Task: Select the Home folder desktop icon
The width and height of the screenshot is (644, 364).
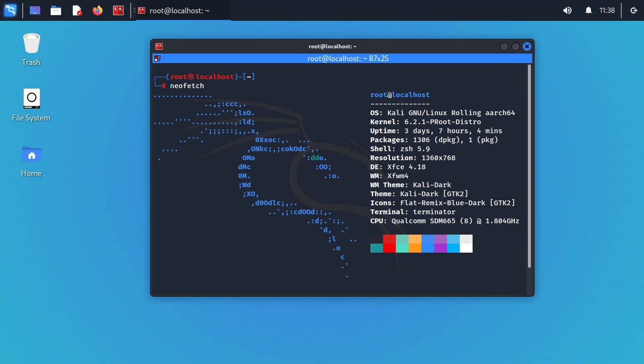Action: pyautogui.click(x=31, y=161)
